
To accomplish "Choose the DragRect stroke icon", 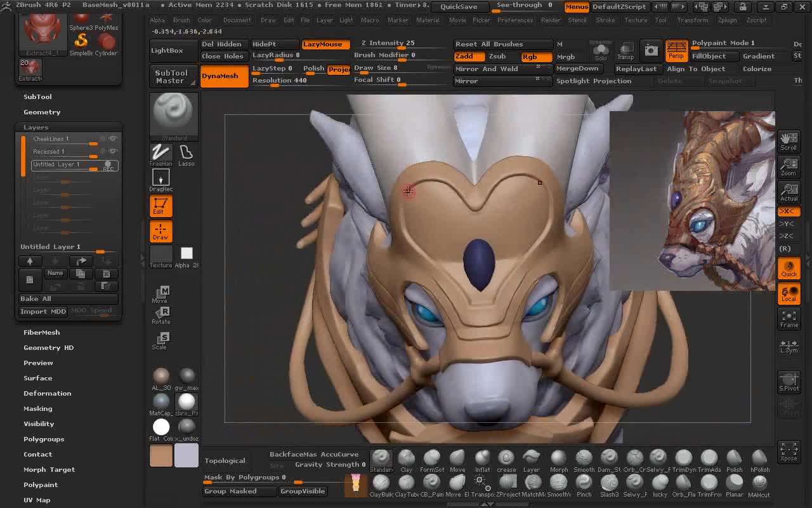I will 160,180.
